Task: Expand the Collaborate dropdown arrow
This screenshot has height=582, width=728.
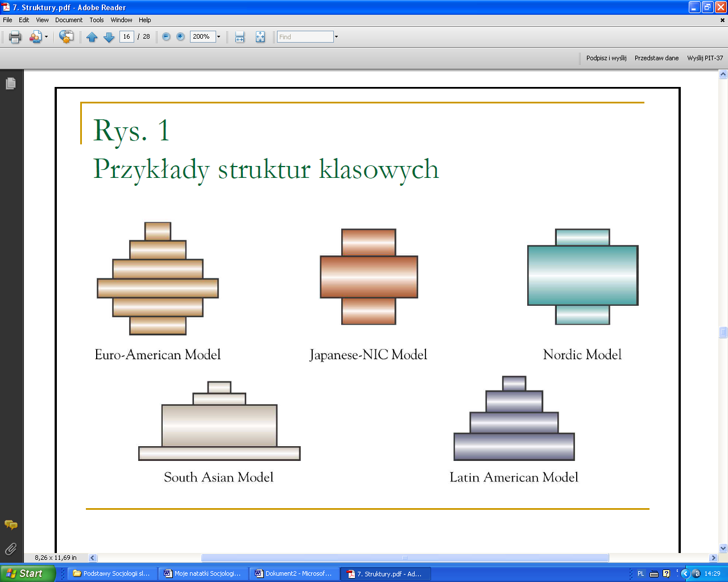Action: coord(46,37)
